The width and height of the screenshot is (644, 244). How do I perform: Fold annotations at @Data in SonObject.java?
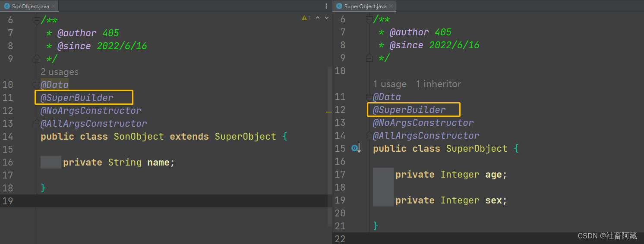click(37, 84)
